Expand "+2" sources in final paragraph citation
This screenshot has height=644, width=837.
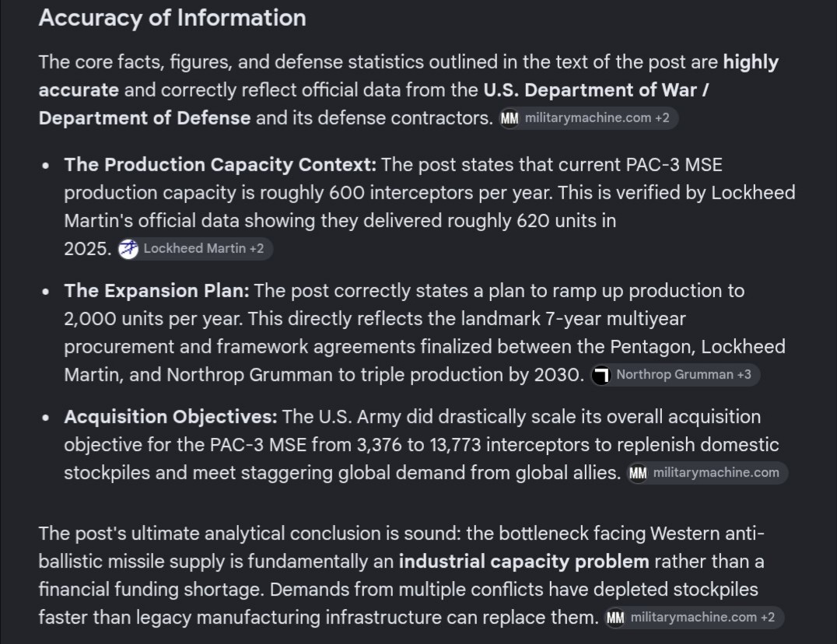(768, 618)
